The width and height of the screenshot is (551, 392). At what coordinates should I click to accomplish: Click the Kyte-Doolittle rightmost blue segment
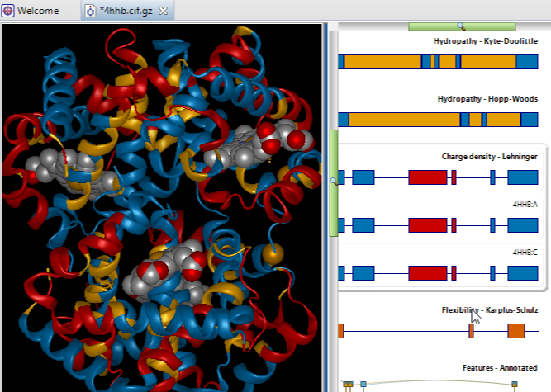click(x=527, y=62)
